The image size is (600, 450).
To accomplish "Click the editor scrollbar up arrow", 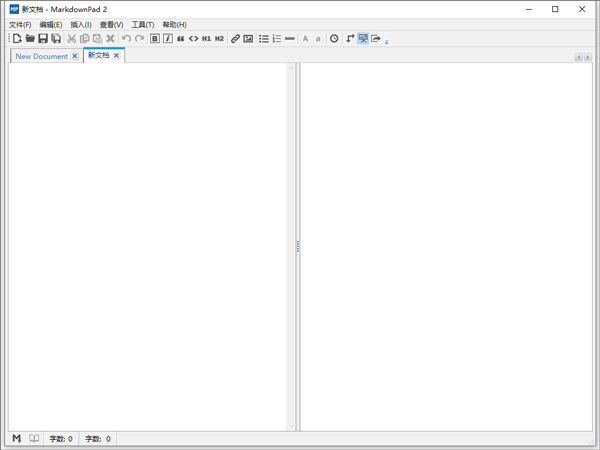I will (x=292, y=68).
